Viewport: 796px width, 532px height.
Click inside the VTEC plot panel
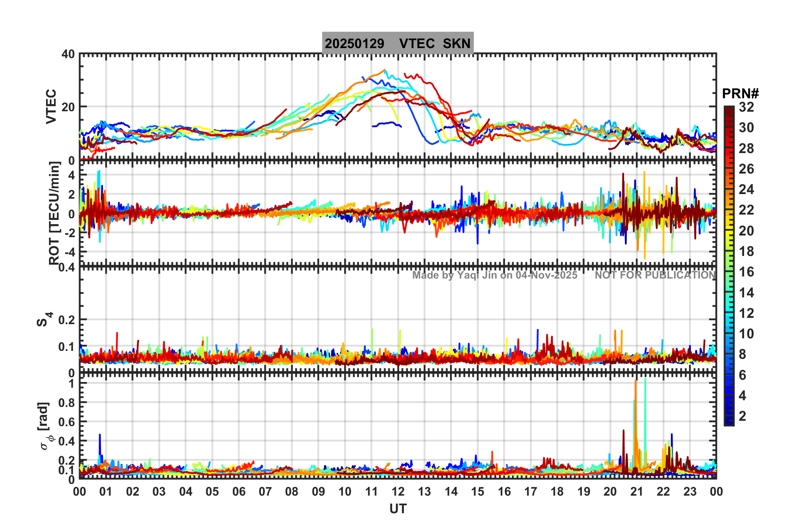pyautogui.click(x=398, y=107)
